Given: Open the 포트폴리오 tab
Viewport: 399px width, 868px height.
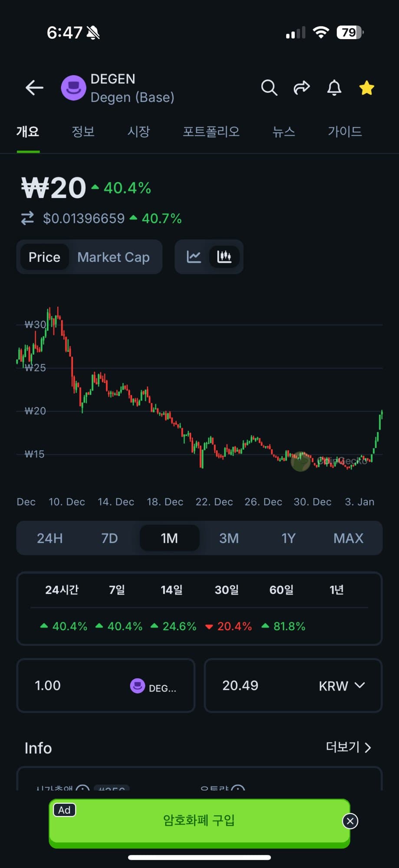Looking at the screenshot, I should (x=211, y=132).
